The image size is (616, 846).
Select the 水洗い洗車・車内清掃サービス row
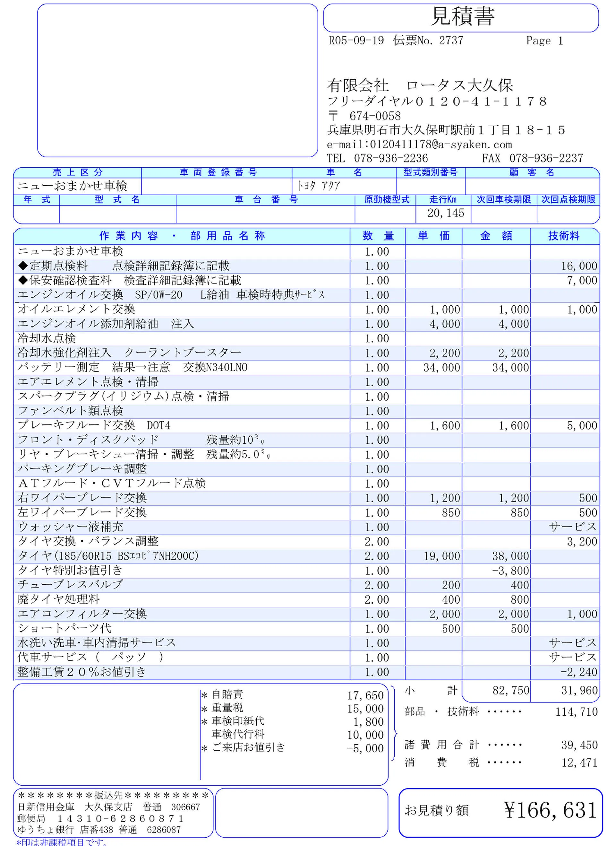pyautogui.click(x=306, y=643)
